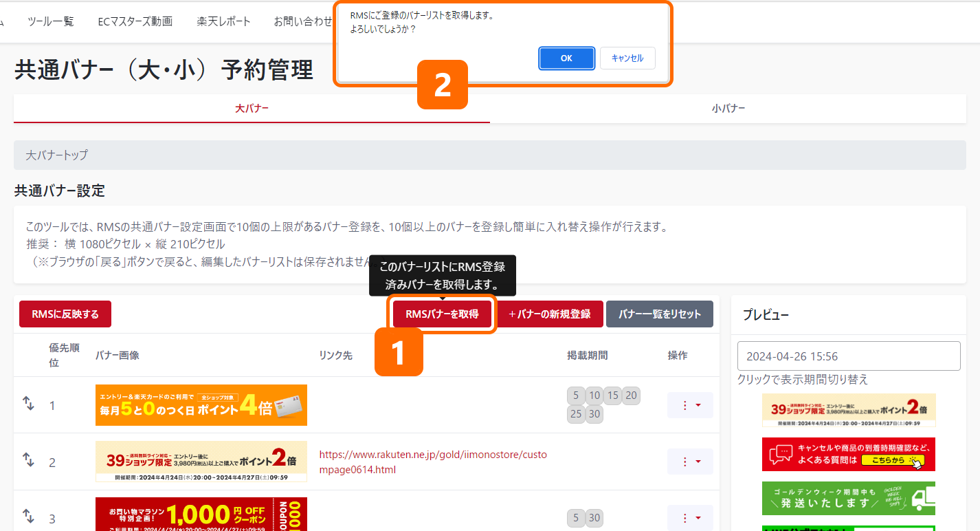980x531 pixels.
Task: Click the ゴールデンウィーク 発送いたします preview banner
Action: pos(849,498)
